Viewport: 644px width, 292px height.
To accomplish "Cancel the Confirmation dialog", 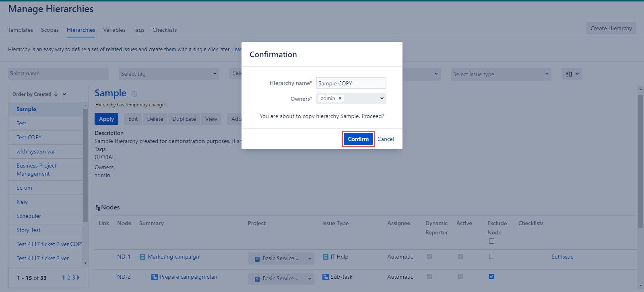I will tap(386, 139).
